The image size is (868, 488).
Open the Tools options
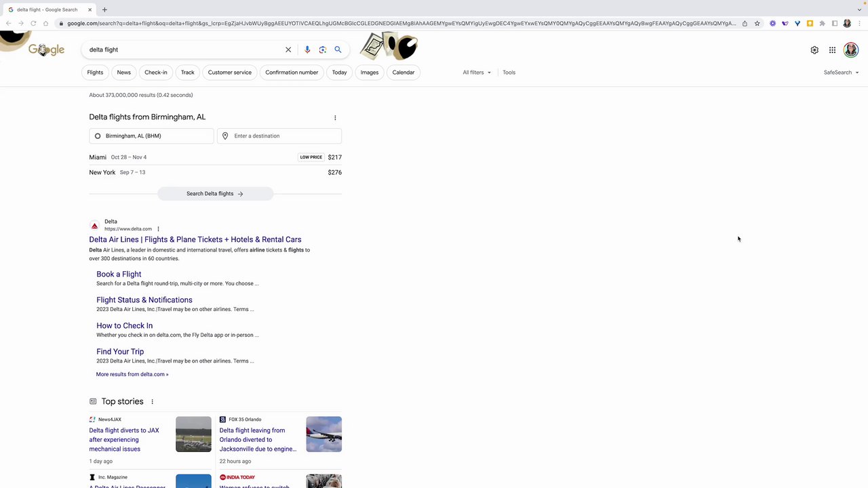click(509, 73)
